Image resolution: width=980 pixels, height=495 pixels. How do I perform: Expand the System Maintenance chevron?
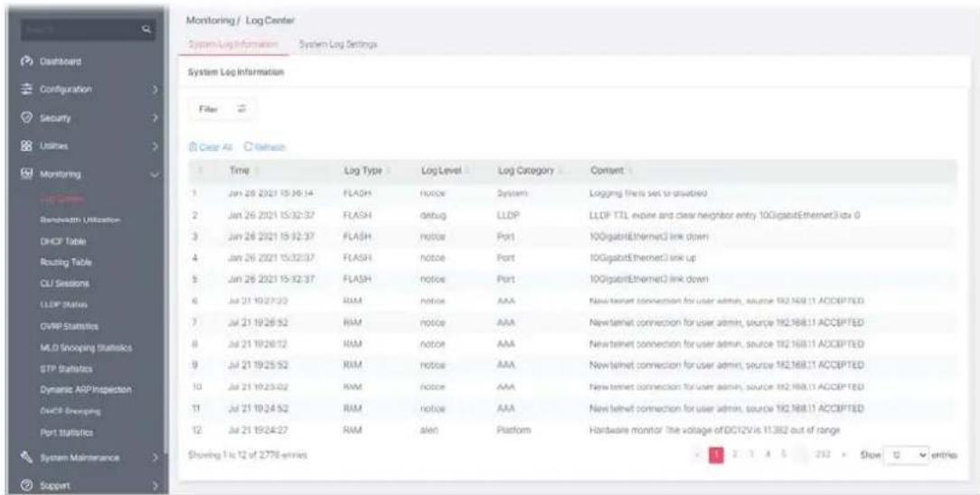pyautogui.click(x=155, y=458)
